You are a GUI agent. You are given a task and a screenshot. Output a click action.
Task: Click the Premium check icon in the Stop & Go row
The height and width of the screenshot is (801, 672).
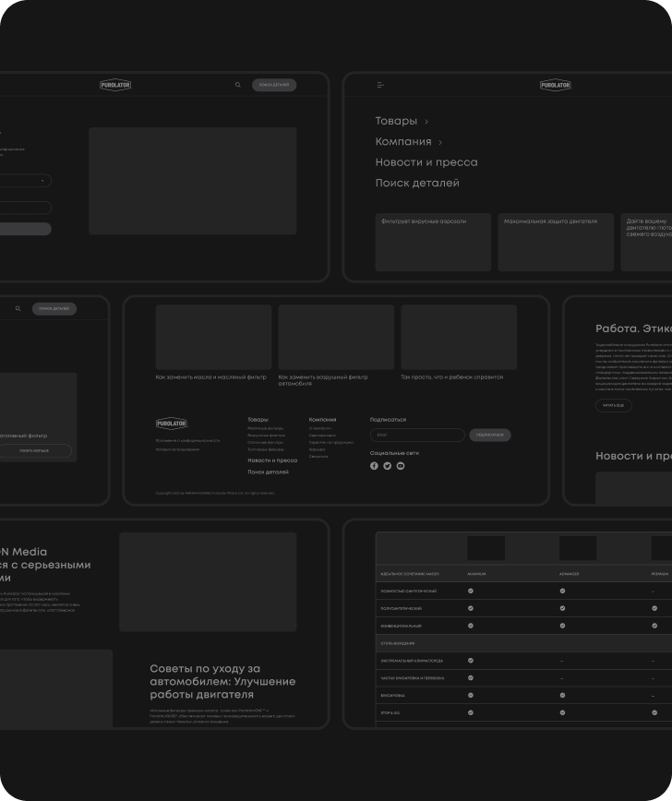[654, 712]
